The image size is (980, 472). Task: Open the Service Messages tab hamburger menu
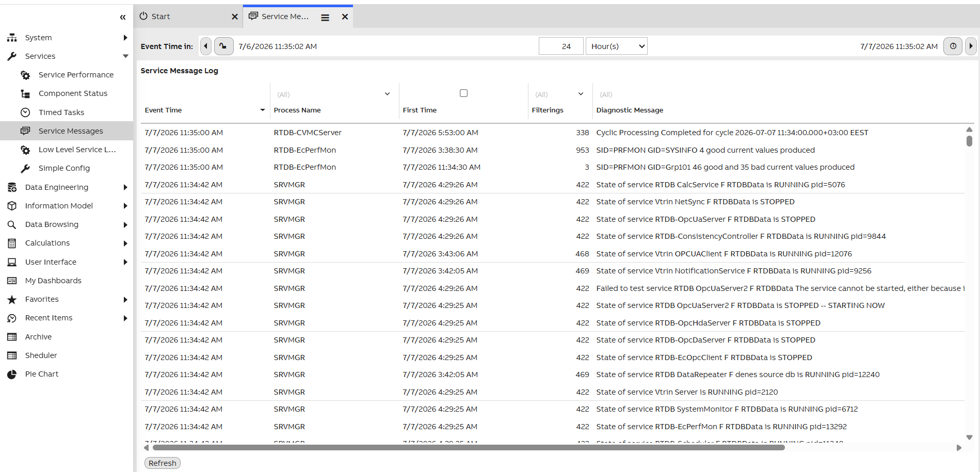point(325,18)
